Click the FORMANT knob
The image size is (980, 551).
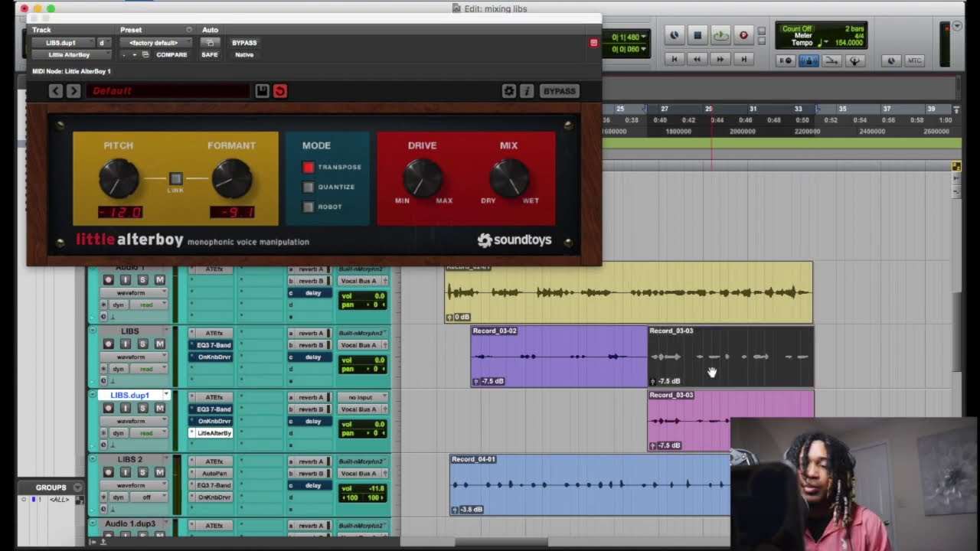pyautogui.click(x=231, y=179)
